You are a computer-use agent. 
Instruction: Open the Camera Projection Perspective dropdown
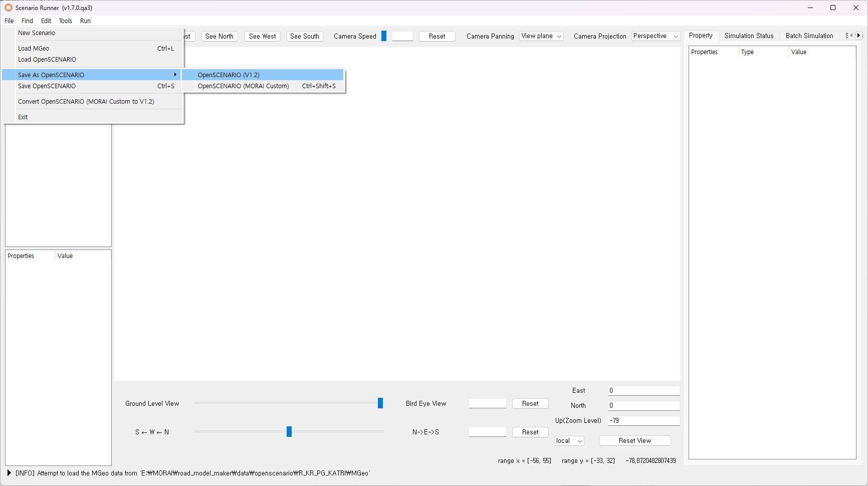(656, 36)
